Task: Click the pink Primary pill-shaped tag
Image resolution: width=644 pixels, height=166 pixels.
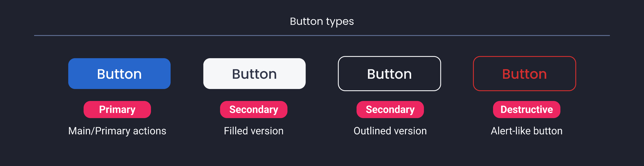Action: coord(117,109)
